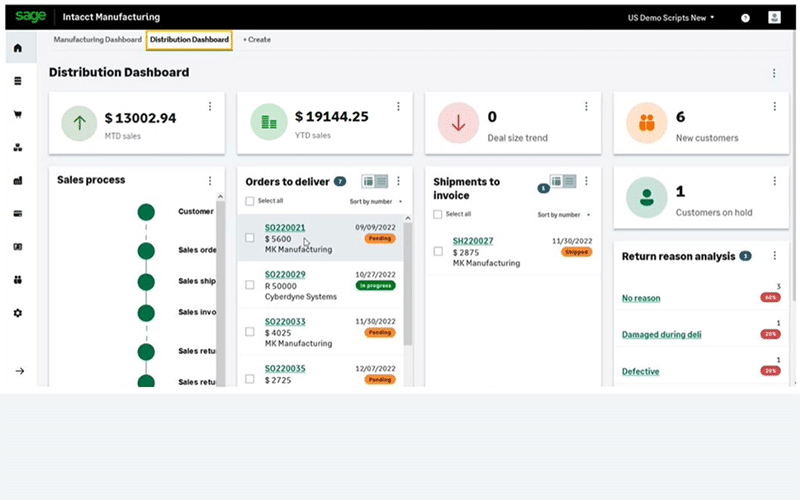
Task: Open sales order SO220029 link
Action: tap(285, 274)
